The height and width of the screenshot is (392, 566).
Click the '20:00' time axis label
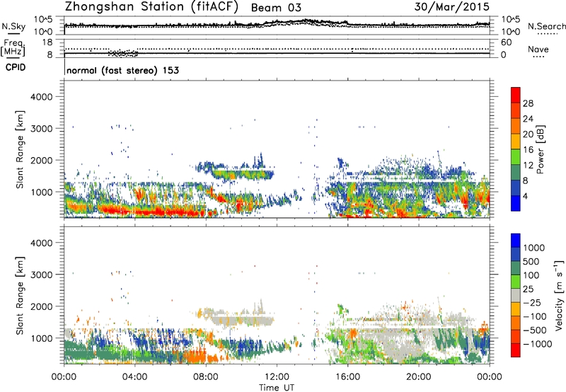point(418,377)
